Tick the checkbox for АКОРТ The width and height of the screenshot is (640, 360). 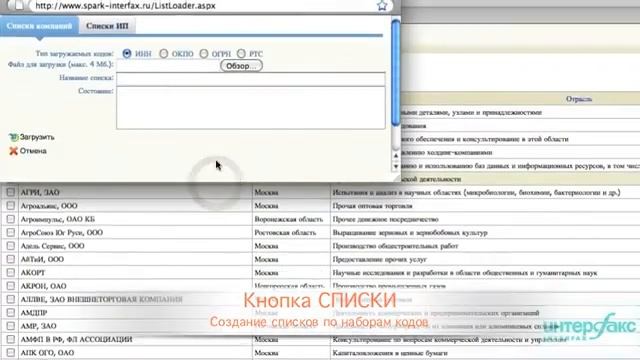11,273
